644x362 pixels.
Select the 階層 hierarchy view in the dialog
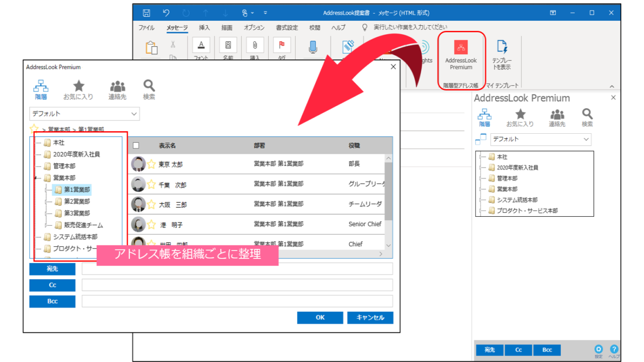point(41,90)
